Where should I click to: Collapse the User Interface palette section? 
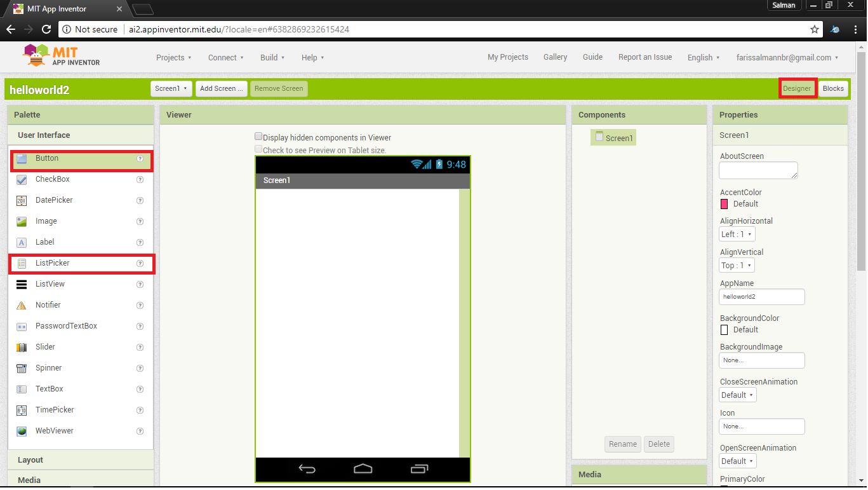tap(81, 135)
